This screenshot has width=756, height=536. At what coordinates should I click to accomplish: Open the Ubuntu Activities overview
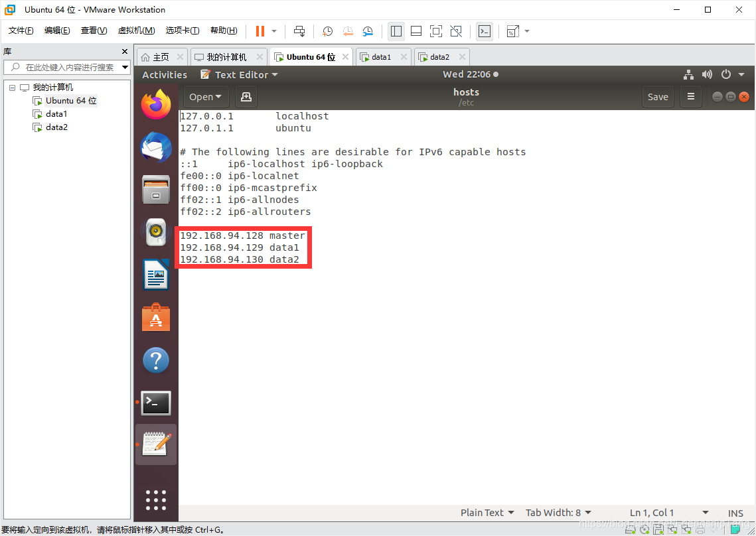[165, 75]
